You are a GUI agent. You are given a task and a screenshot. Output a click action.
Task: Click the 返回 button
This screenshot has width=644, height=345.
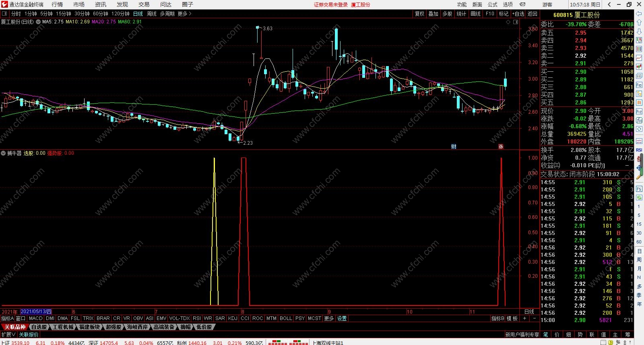(533, 14)
